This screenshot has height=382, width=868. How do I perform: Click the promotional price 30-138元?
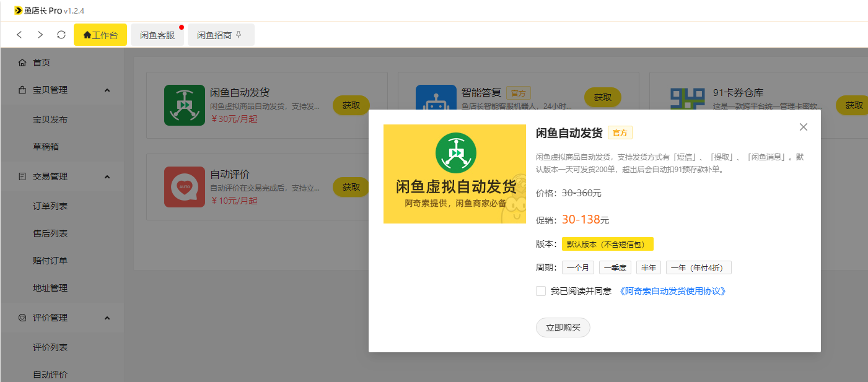click(x=585, y=220)
